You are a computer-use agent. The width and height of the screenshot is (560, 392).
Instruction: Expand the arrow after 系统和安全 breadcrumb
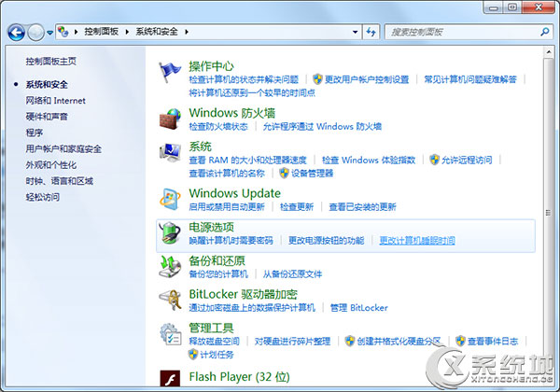187,32
